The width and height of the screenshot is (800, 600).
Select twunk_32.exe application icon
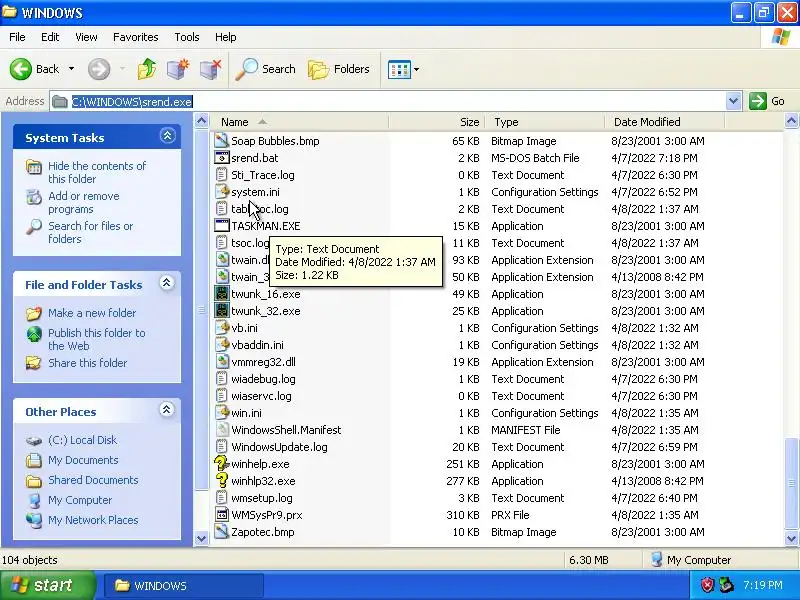pos(221,311)
